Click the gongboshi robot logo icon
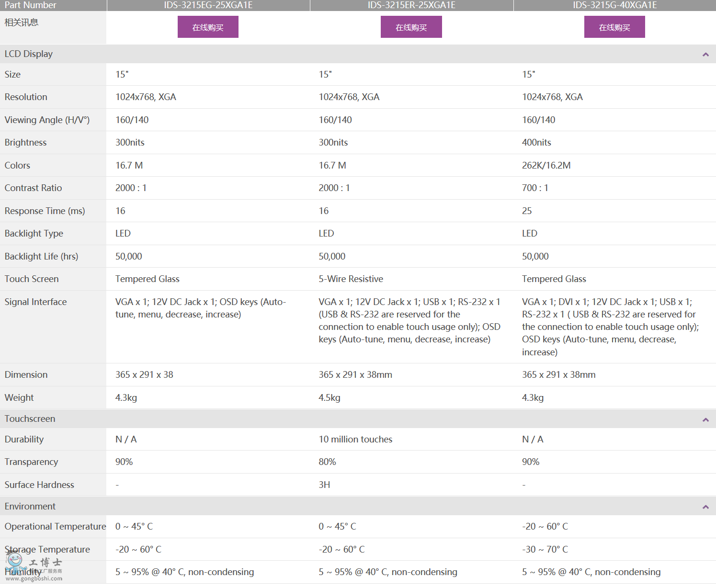The width and height of the screenshot is (716, 588). (16, 564)
